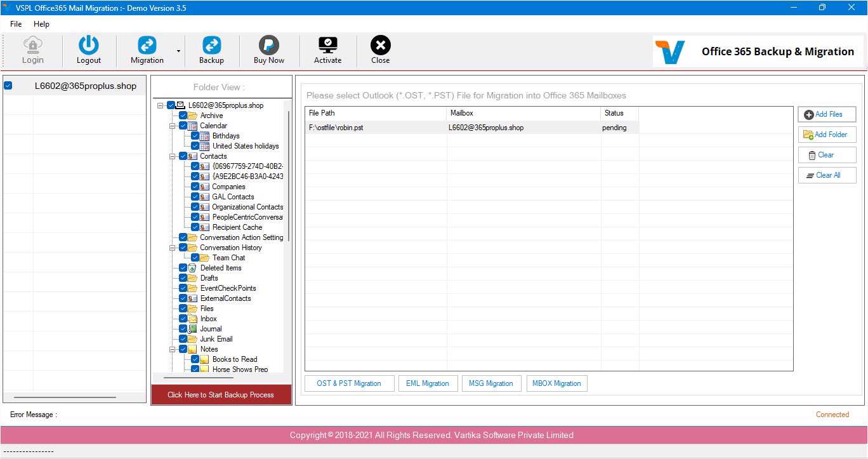
Task: Toggle the Archive folder checkbox
Action: click(x=183, y=116)
